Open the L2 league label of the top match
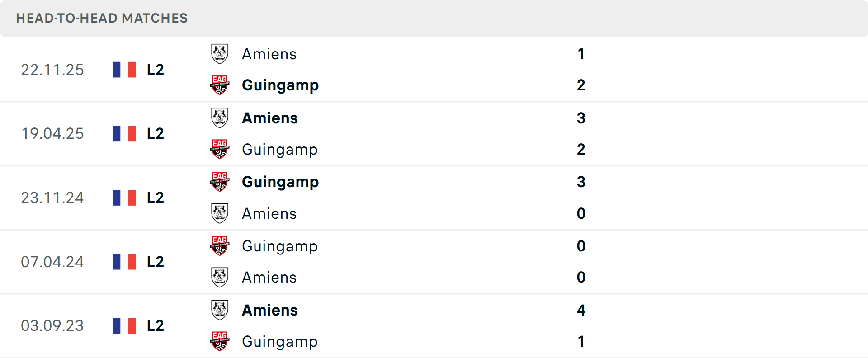The image size is (868, 358). coord(155,69)
